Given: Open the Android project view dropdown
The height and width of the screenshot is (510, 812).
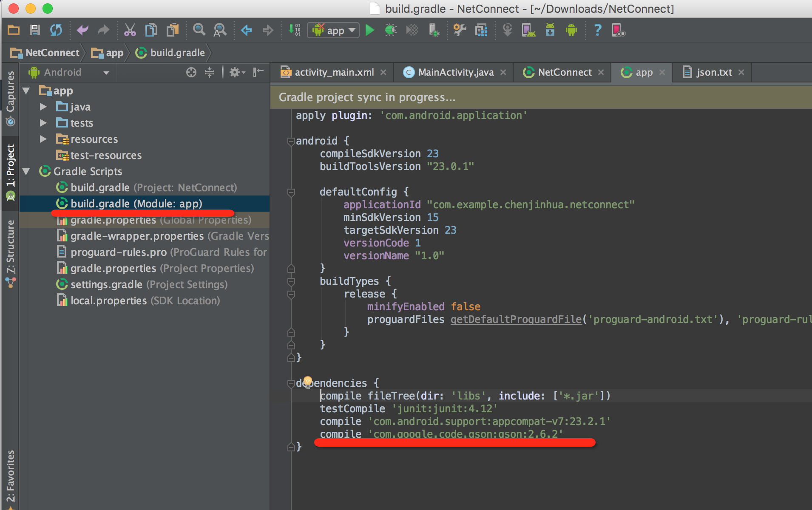Looking at the screenshot, I should [69, 72].
